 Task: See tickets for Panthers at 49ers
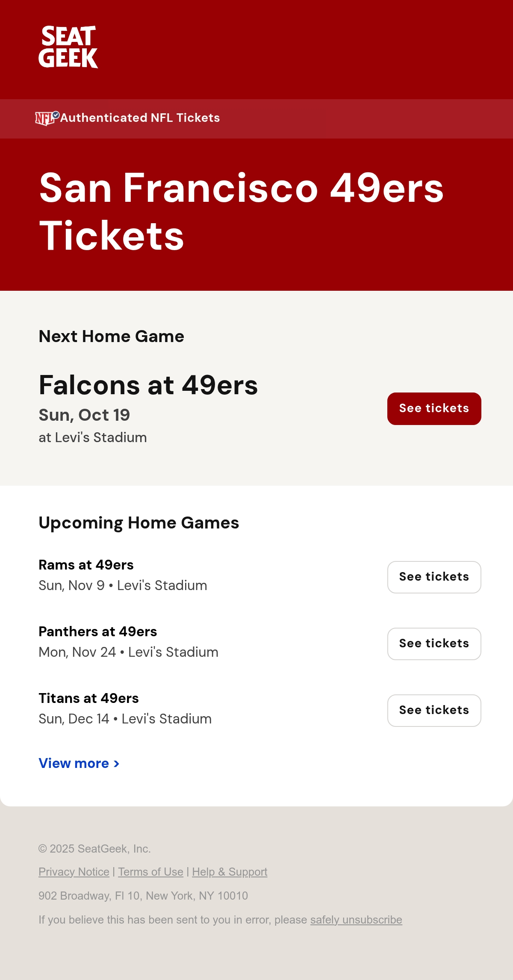[434, 644]
